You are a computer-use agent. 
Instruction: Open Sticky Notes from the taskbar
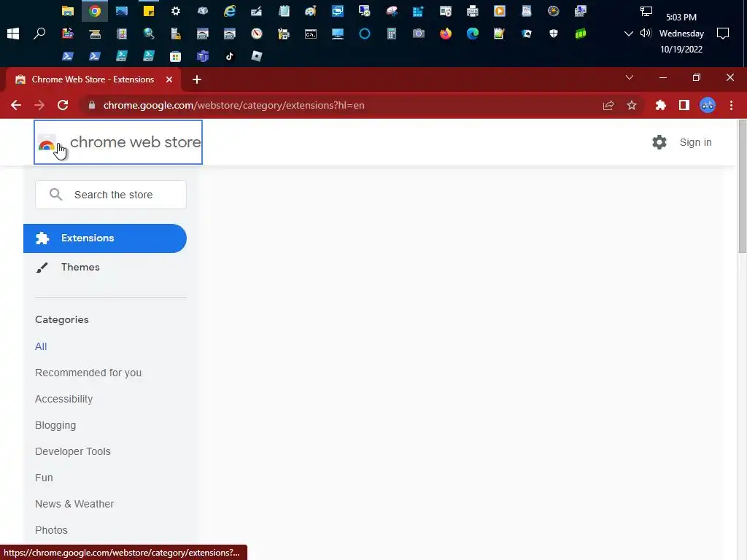149,11
